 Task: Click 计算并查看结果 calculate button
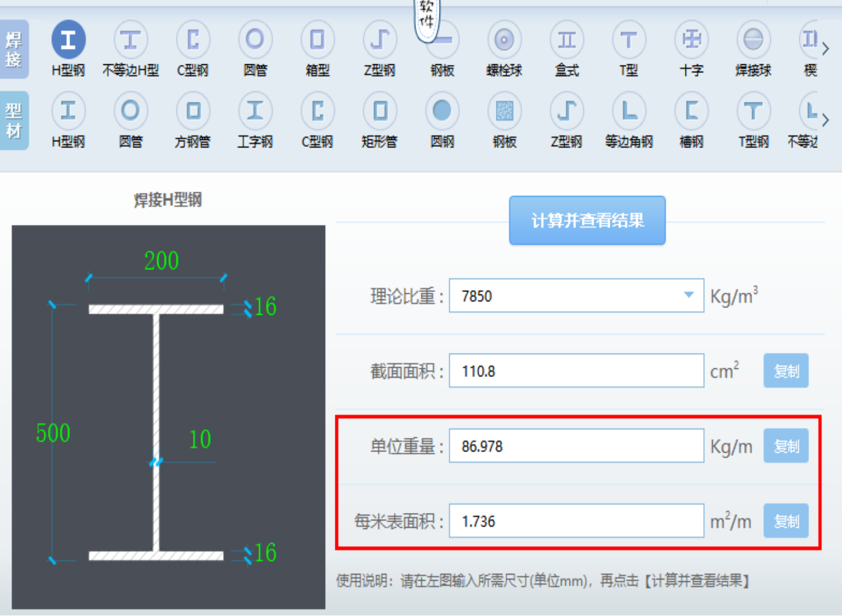pos(587,220)
